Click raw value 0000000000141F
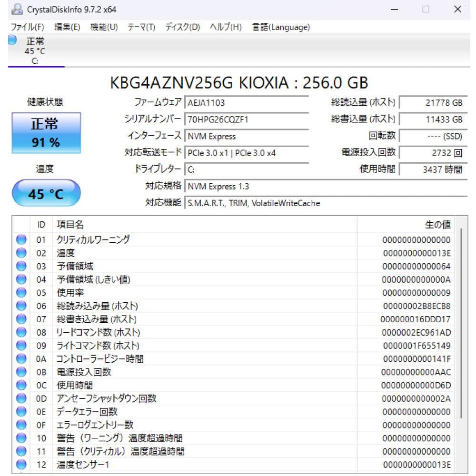 click(417, 359)
